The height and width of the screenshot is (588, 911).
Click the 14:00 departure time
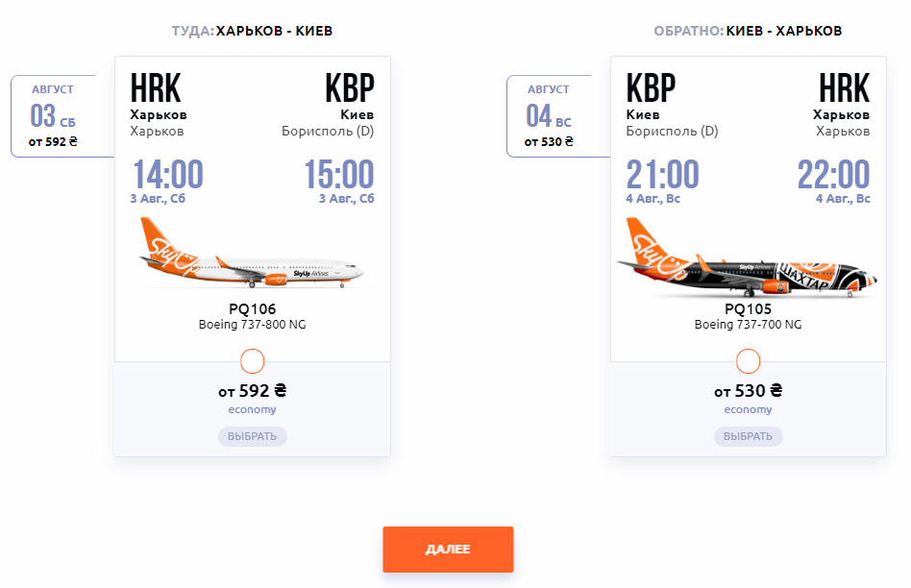point(168,174)
